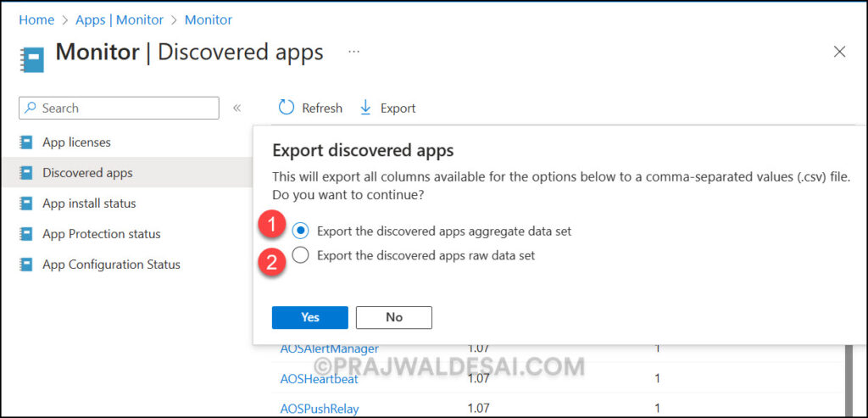Image resolution: width=868 pixels, height=418 pixels.
Task: Click version 1.07 in AOSHeartbeat row
Action: pos(479,379)
